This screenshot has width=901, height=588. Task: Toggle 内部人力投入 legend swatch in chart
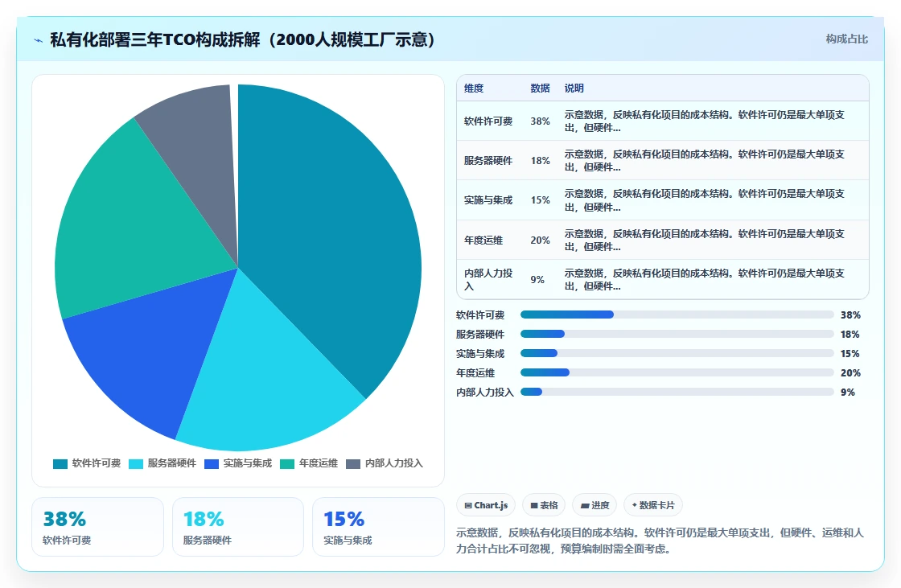coord(353,464)
